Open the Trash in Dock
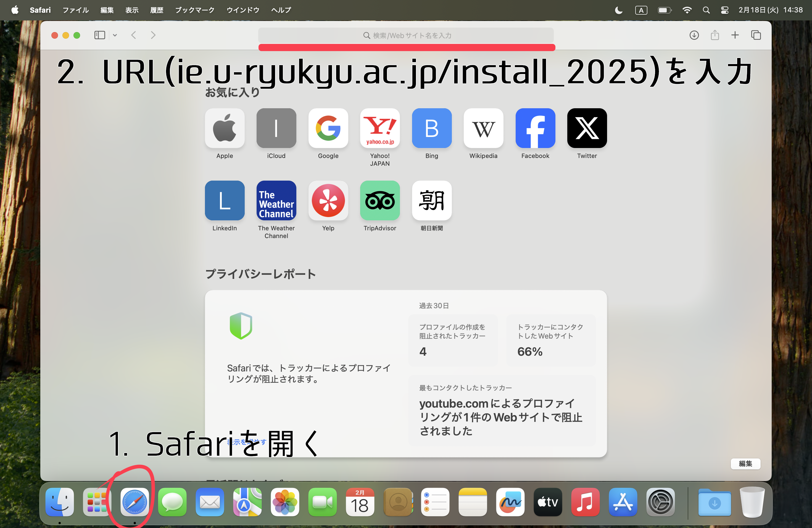 (752, 502)
